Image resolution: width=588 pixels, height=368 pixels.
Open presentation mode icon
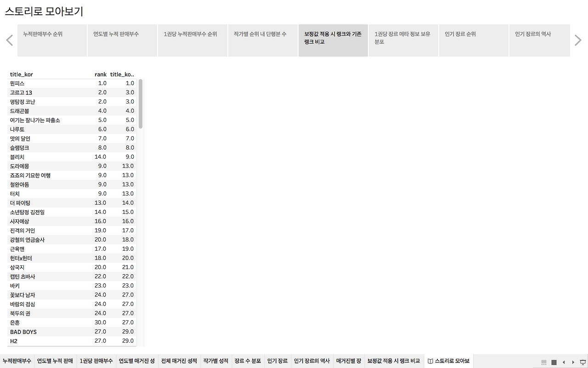pyautogui.click(x=583, y=362)
